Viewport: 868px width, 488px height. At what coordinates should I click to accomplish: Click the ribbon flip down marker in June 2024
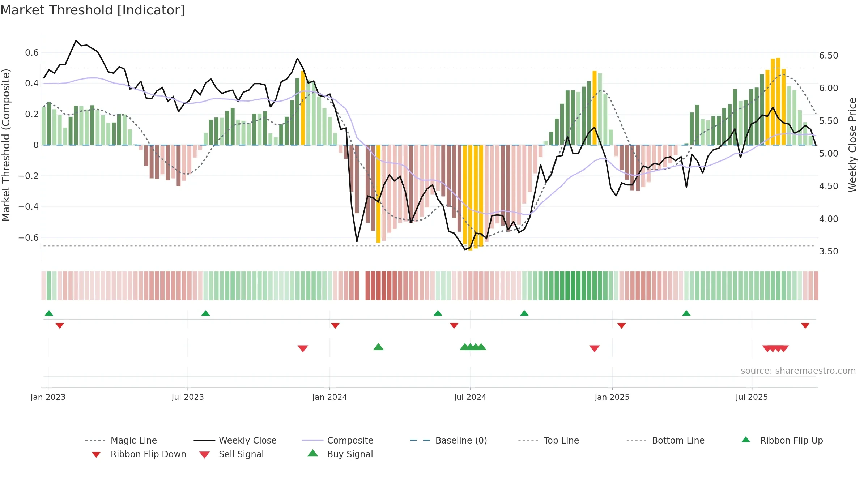point(454,326)
